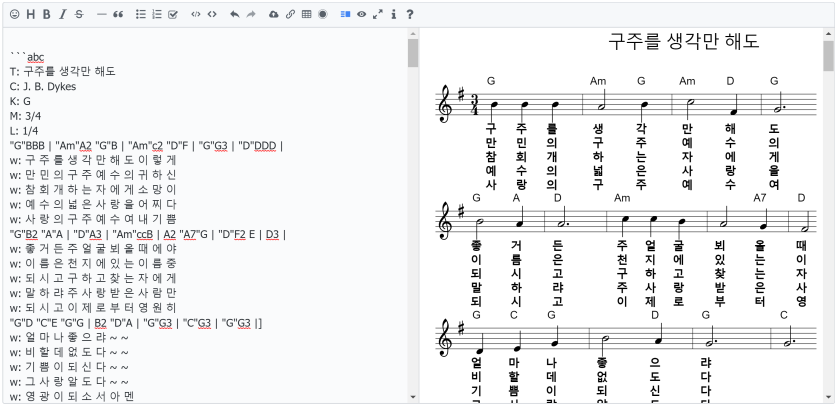The height and width of the screenshot is (414, 835).
Task: Click the 'T: 구주를 생각만 해도' line
Action: point(62,71)
